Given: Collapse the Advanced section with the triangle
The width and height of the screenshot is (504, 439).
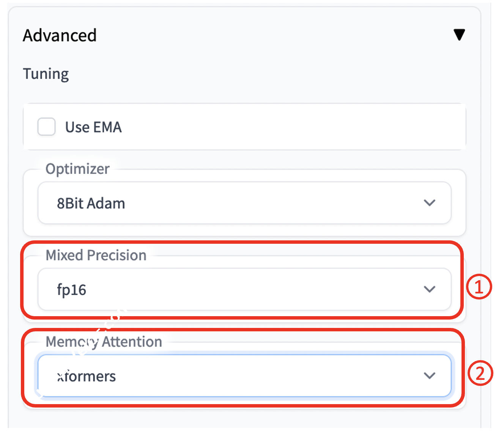Looking at the screenshot, I should (459, 35).
